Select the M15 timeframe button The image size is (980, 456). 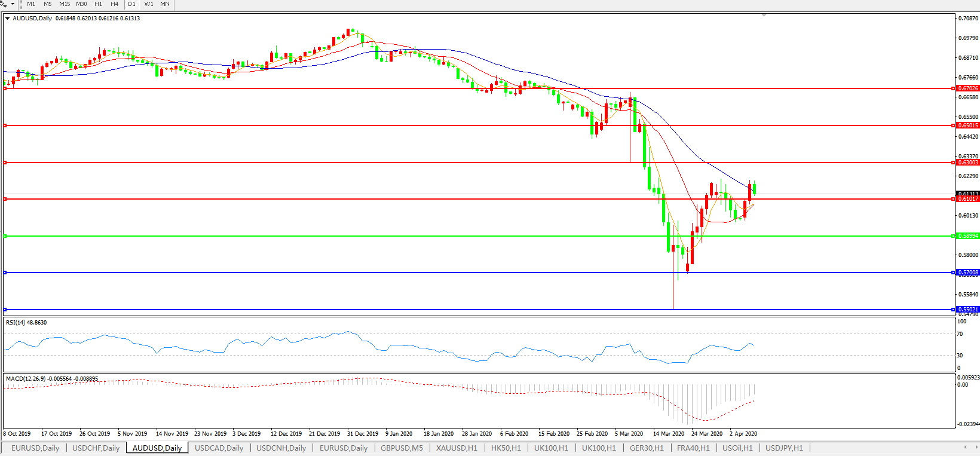[x=65, y=4]
